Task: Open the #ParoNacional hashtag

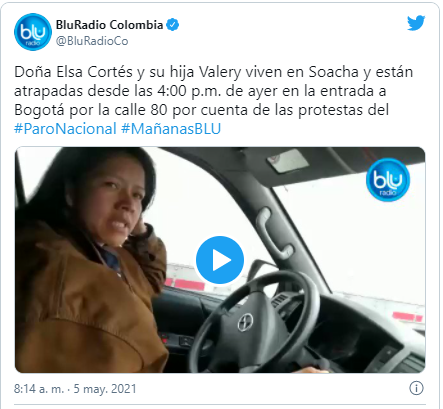Action: click(65, 129)
